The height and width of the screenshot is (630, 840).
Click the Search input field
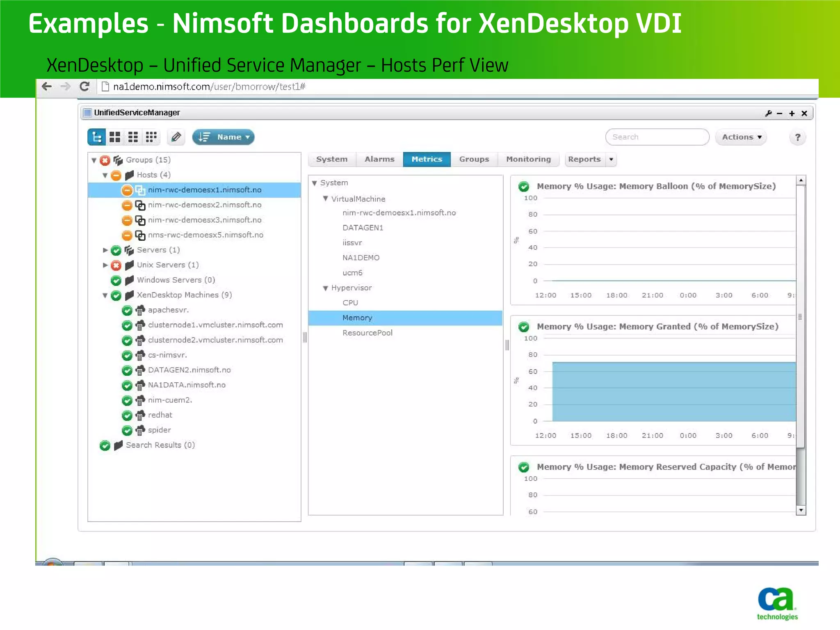point(657,137)
